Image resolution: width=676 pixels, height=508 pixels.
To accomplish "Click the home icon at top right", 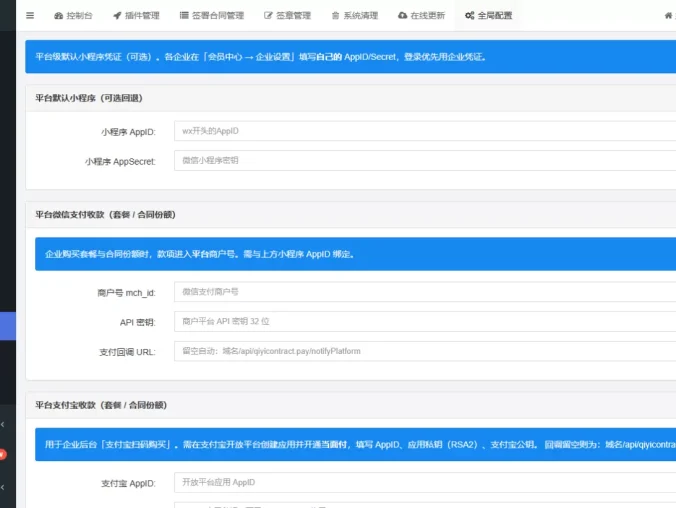I will [x=668, y=16].
